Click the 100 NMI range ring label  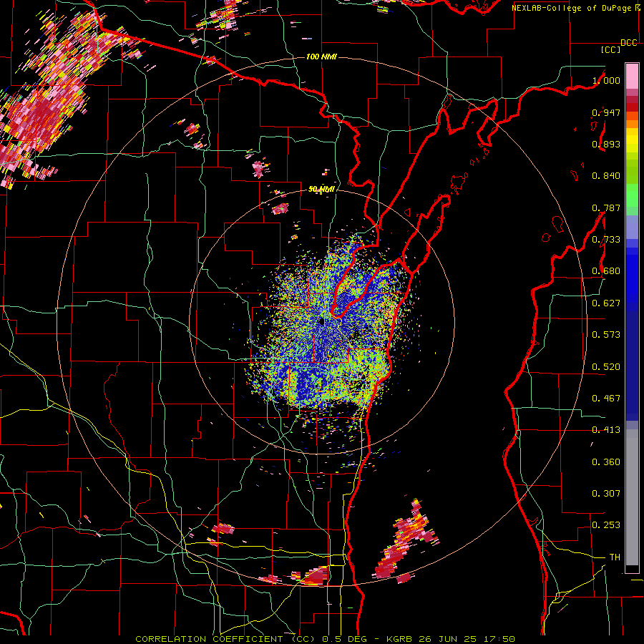coord(321,57)
